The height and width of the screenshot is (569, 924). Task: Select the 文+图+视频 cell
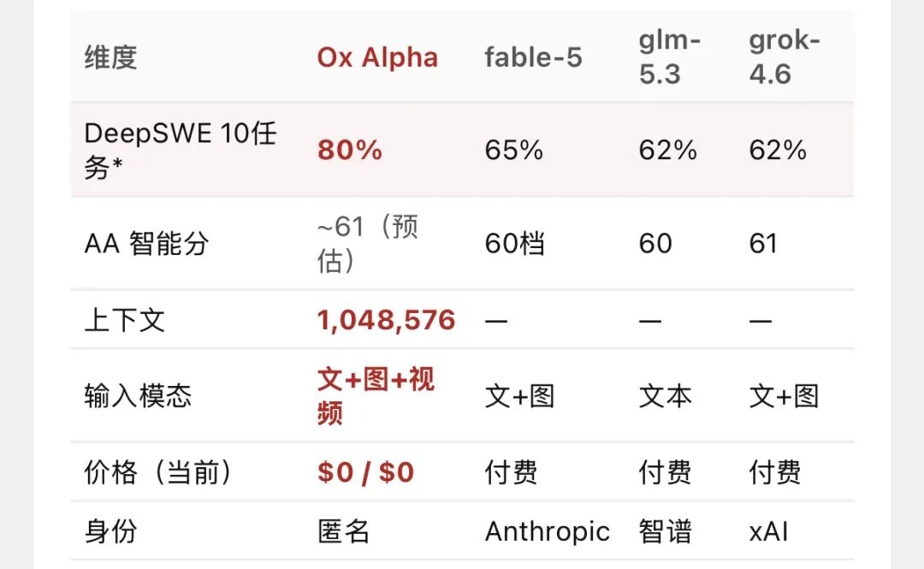(376, 395)
